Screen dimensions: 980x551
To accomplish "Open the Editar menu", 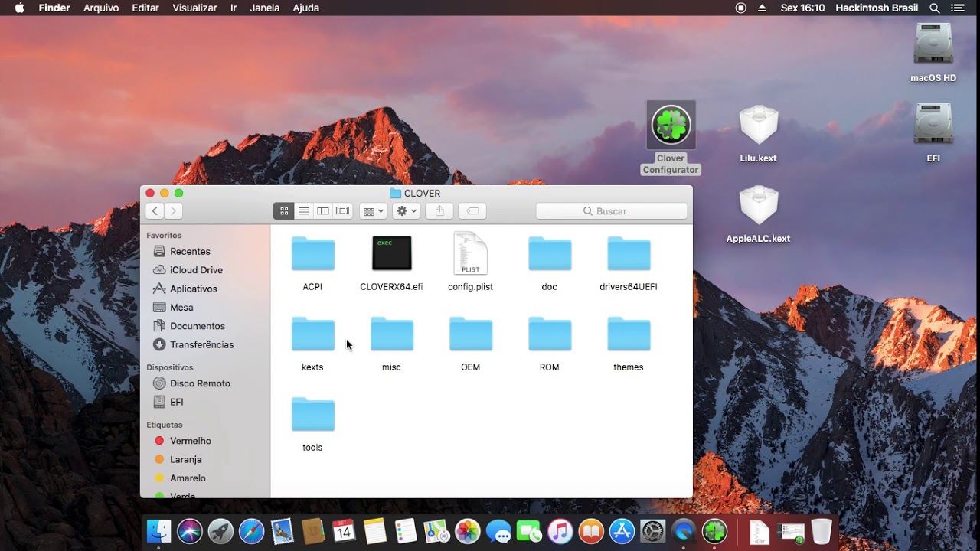I will (x=145, y=8).
